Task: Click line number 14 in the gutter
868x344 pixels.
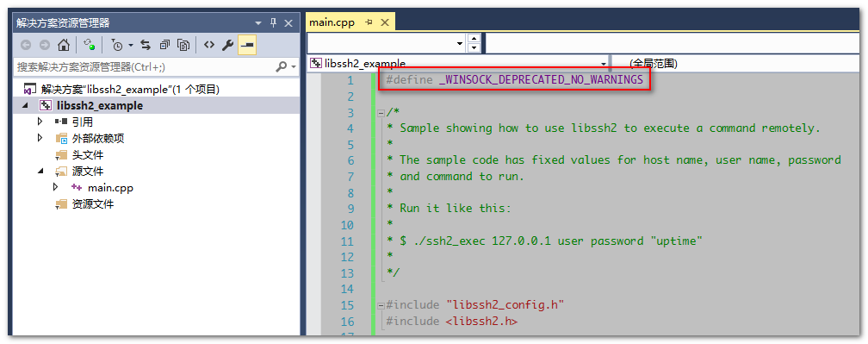Action: [x=347, y=289]
